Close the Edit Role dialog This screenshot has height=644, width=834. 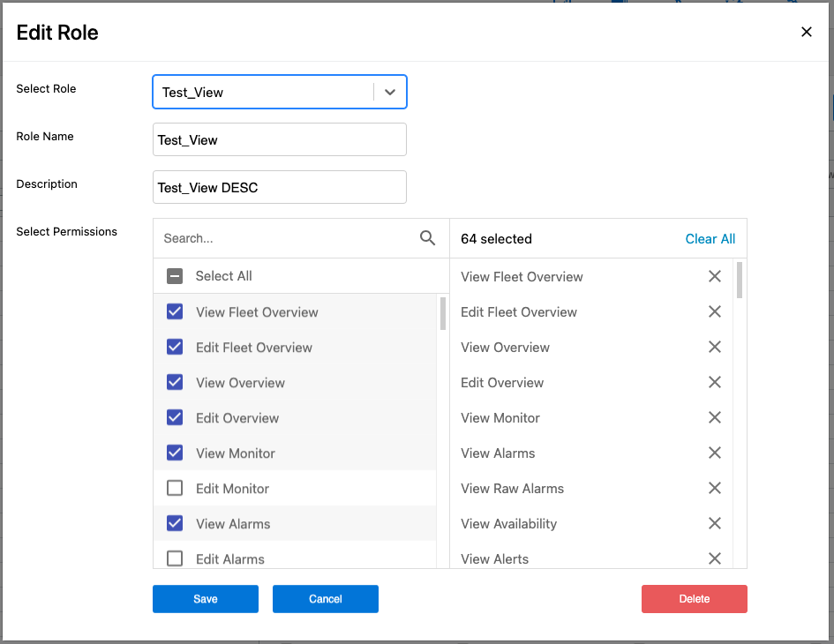click(806, 33)
